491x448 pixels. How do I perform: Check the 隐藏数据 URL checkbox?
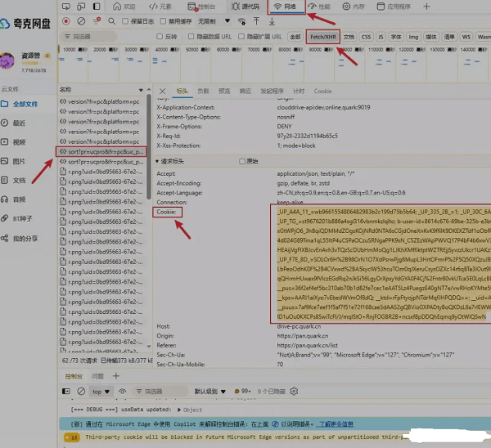pos(191,37)
